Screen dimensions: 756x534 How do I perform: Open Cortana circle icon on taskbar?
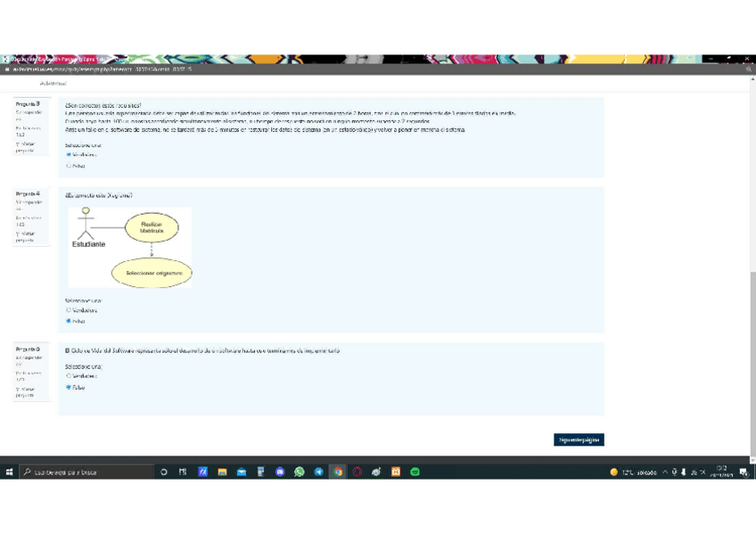164,472
